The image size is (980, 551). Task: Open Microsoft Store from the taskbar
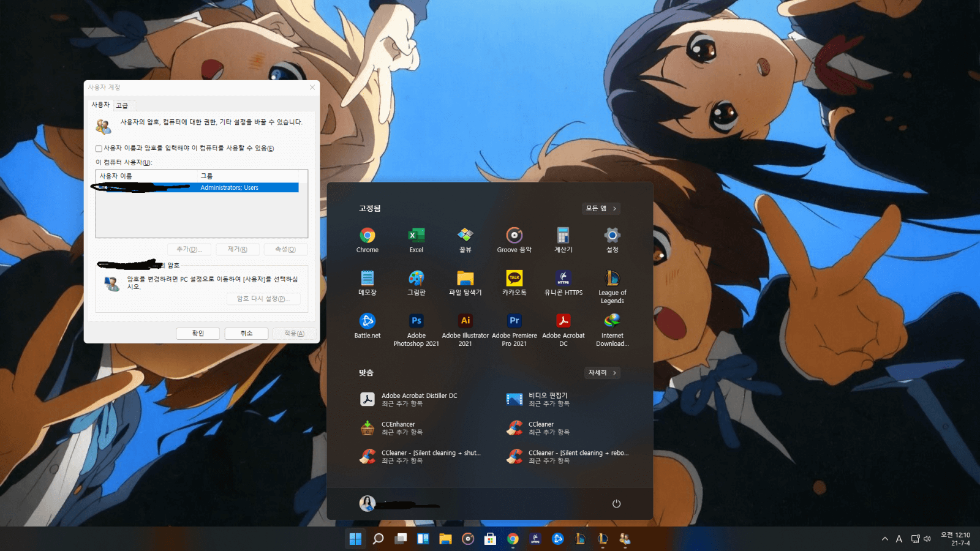[x=490, y=539]
